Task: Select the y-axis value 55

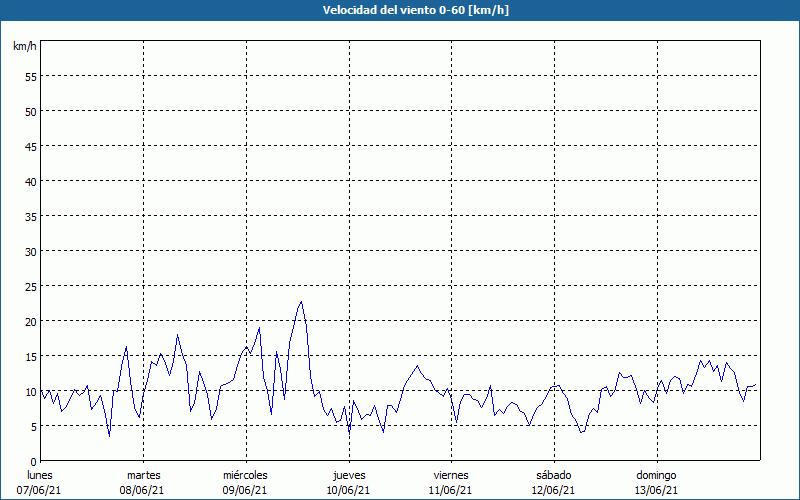Action: pyautogui.click(x=31, y=77)
